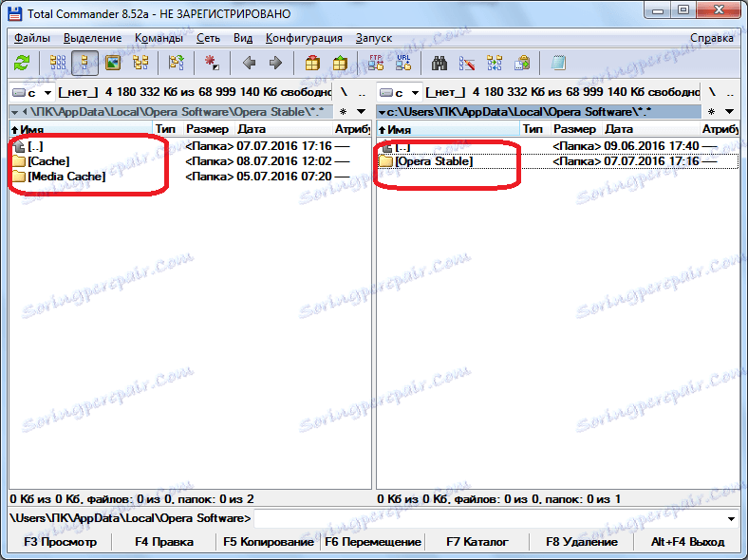Click F7 Каталог button

(x=477, y=542)
